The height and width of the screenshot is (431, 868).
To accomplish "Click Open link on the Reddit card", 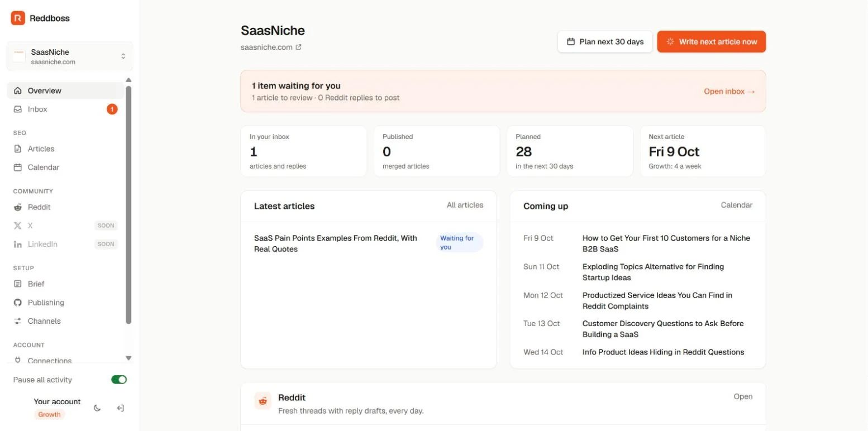I will [743, 397].
